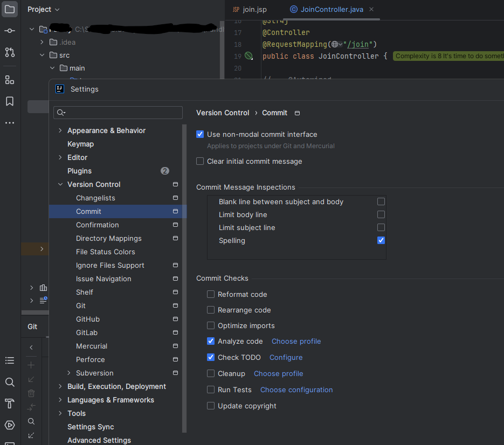This screenshot has height=445, width=504.
Task: Click the Git panel delete trash icon
Action: click(31, 393)
